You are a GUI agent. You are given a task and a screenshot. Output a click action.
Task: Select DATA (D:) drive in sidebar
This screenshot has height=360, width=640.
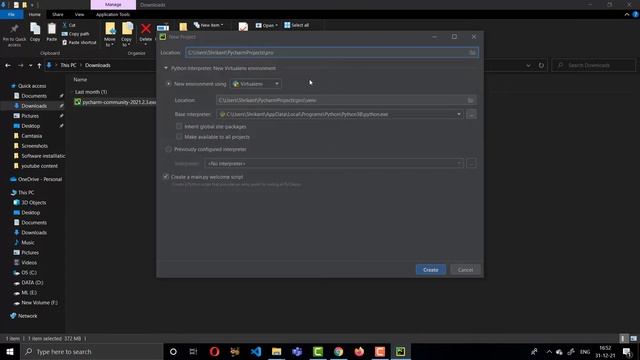32,282
